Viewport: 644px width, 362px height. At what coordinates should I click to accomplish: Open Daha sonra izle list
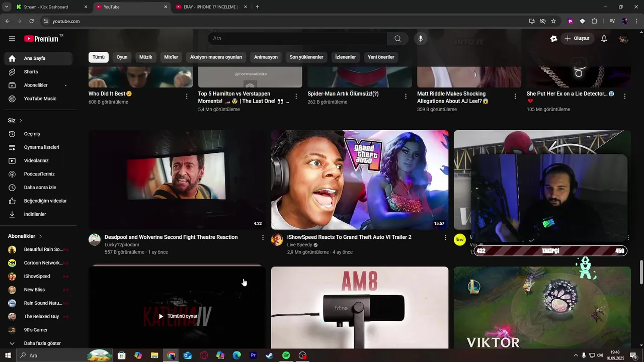tap(38, 188)
